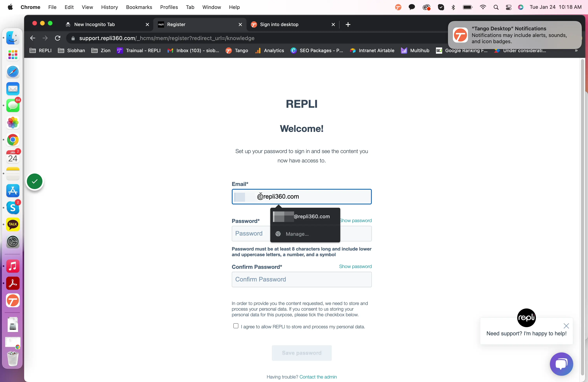This screenshot has width=588, height=382.
Task: Switch to the New Incognito Tab
Action: pos(107,25)
